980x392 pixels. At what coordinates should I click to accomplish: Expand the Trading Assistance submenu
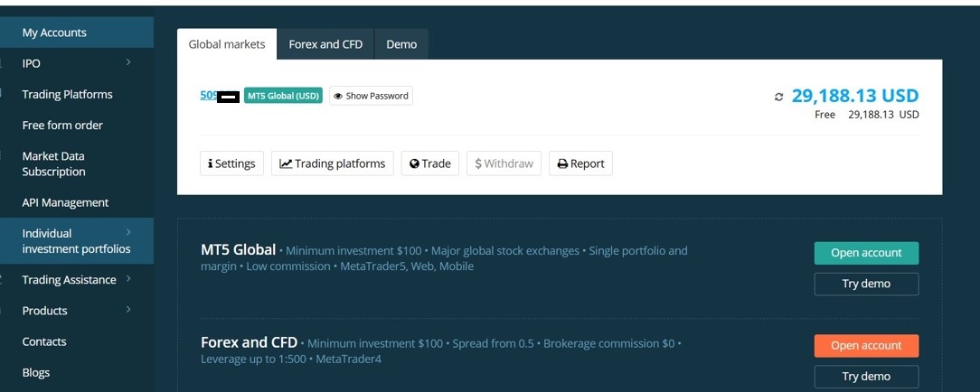pyautogui.click(x=128, y=279)
